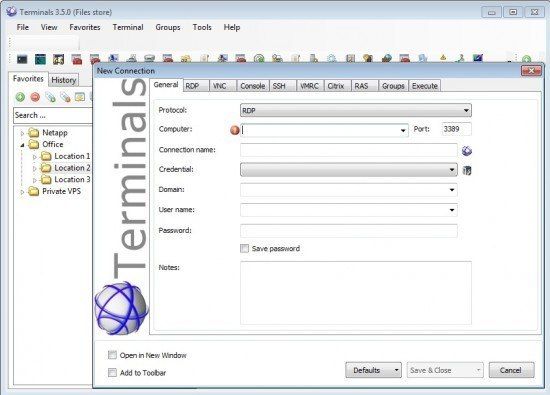Click the Connection name field
The width and height of the screenshot is (550, 395).
point(349,150)
